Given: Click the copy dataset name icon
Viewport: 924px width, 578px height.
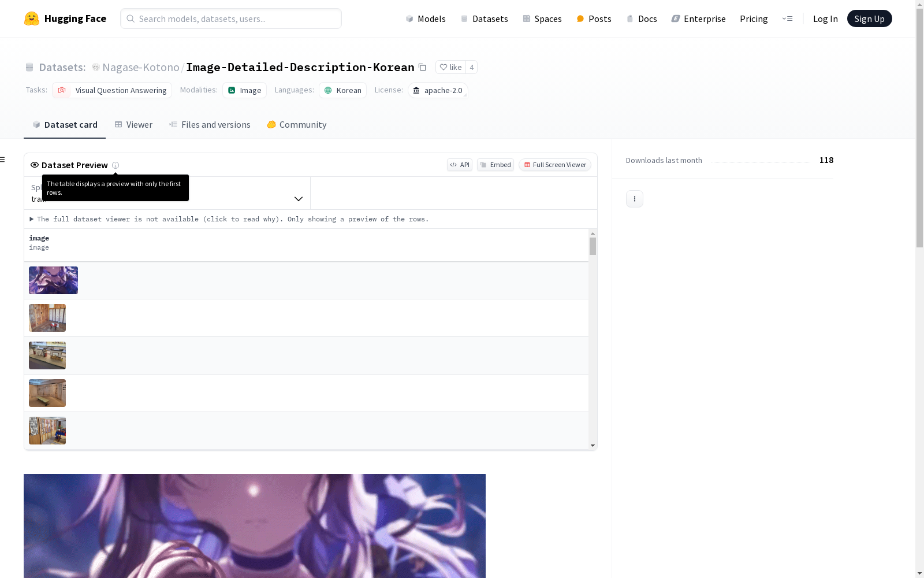Looking at the screenshot, I should coord(422,68).
